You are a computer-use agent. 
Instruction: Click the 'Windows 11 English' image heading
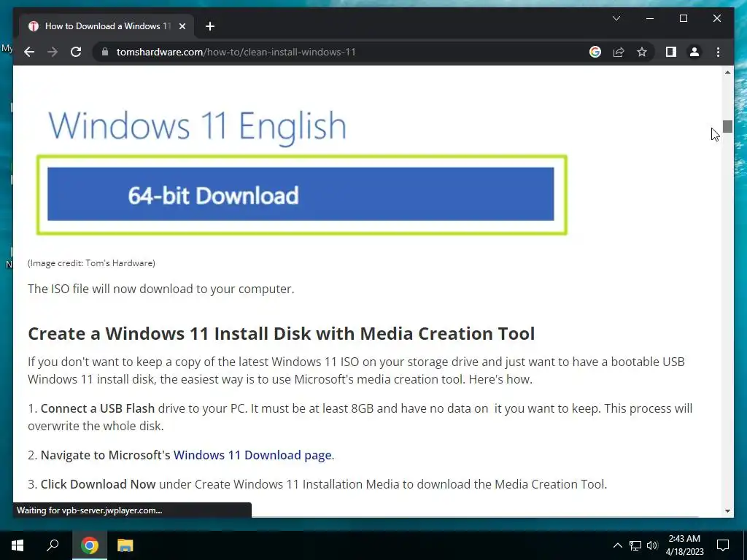197,127
